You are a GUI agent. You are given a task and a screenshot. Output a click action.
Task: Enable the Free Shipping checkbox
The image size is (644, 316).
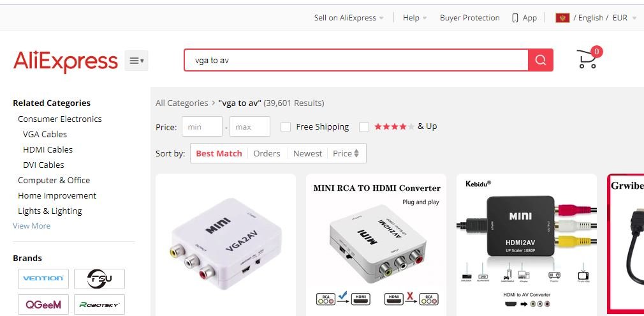[x=286, y=127]
